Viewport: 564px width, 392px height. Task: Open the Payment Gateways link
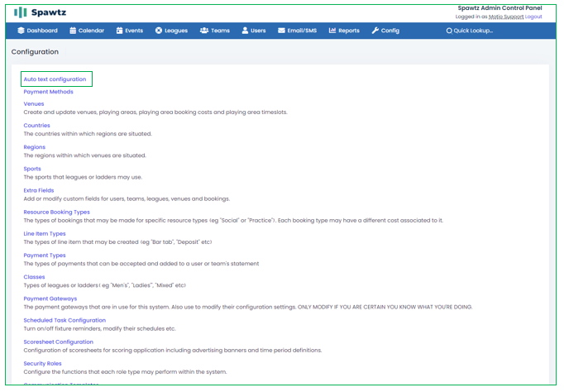50,299
